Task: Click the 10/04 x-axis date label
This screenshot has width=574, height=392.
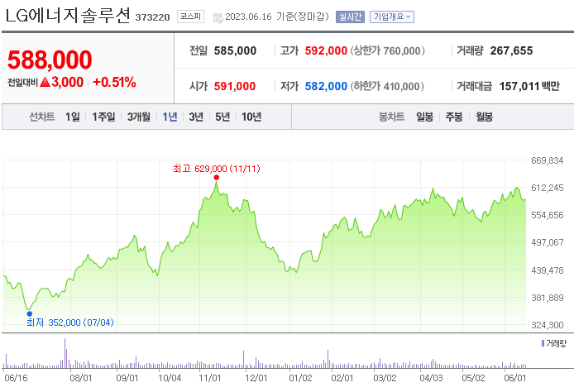Action: click(170, 378)
